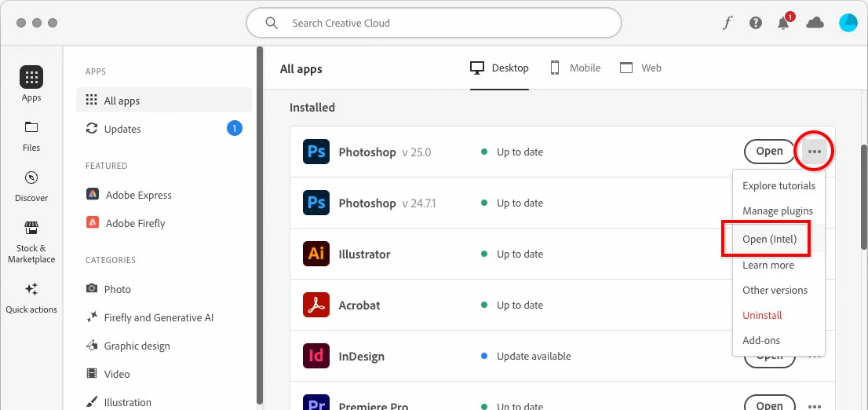Click the Illustration category brush icon

[92, 401]
